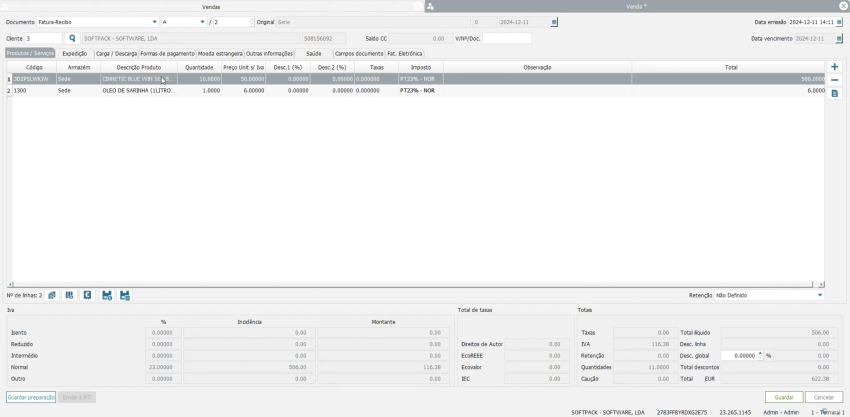Viewport: 850px width, 417px height.
Task: Click the Cancelar button
Action: tap(824, 397)
